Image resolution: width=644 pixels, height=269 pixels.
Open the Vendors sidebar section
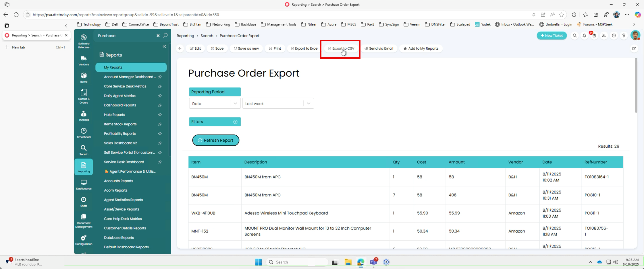click(x=84, y=61)
